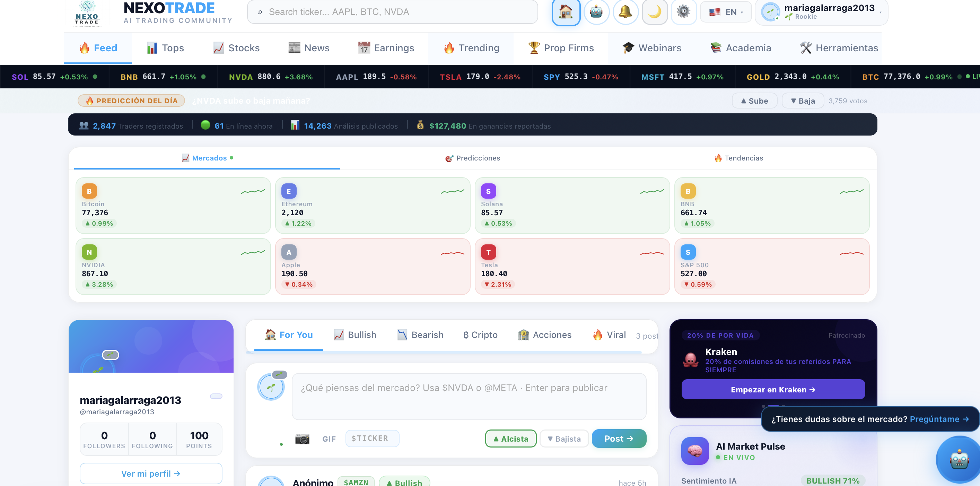Open the Feed navigation tab
This screenshot has height=486, width=980.
click(98, 48)
